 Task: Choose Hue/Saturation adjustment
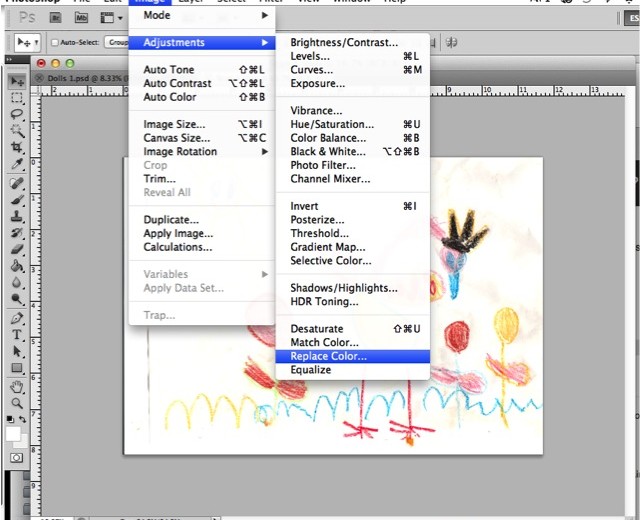click(x=353, y=124)
